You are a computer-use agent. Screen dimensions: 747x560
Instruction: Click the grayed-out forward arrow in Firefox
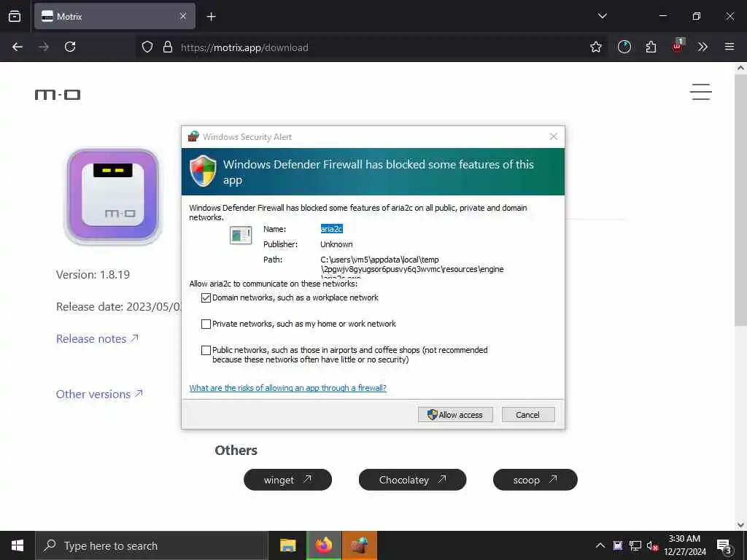[44, 47]
